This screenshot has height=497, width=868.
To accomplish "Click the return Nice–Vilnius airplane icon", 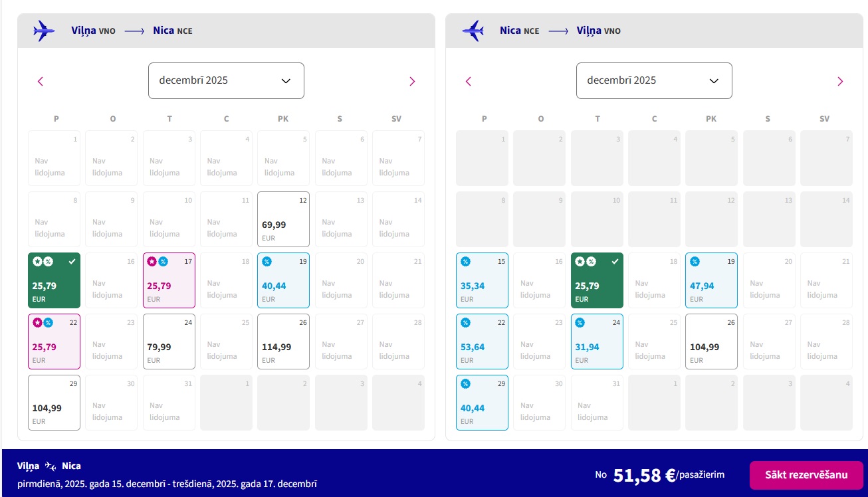I will click(x=473, y=31).
